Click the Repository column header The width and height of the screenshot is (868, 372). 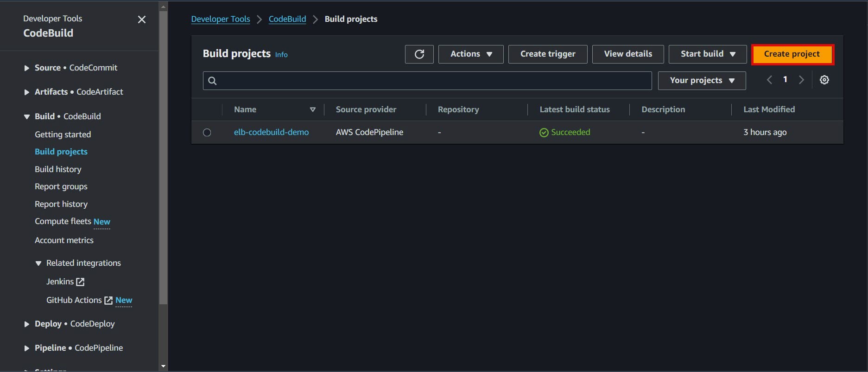point(458,109)
